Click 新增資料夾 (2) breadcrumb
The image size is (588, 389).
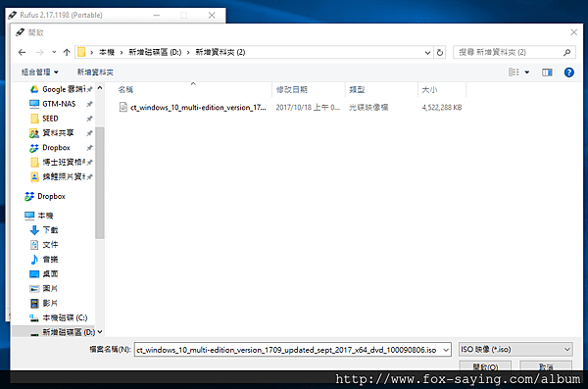[x=220, y=52]
